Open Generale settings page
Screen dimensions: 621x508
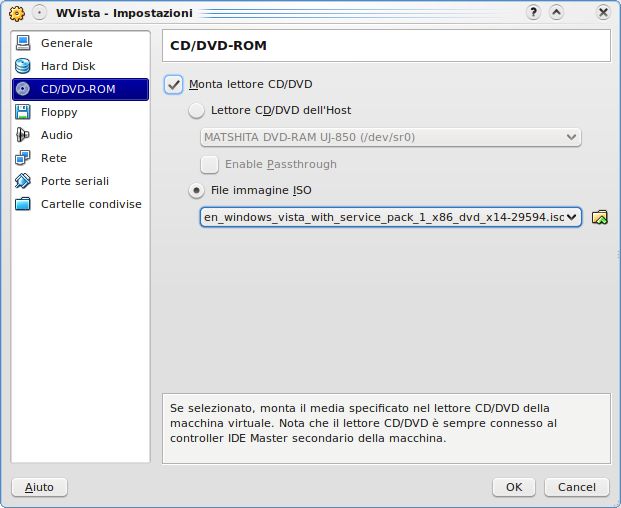pyautogui.click(x=80, y=43)
